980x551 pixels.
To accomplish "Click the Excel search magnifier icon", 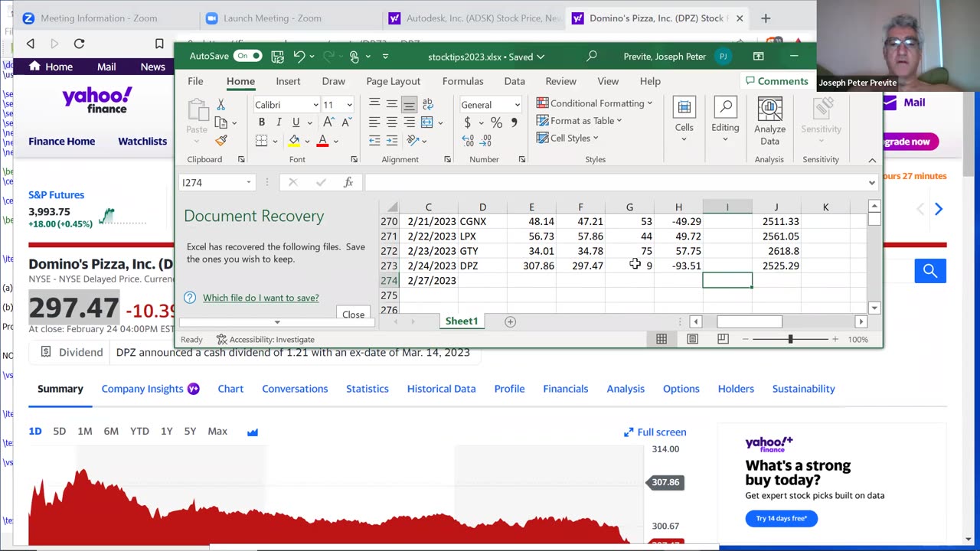I will [x=591, y=56].
